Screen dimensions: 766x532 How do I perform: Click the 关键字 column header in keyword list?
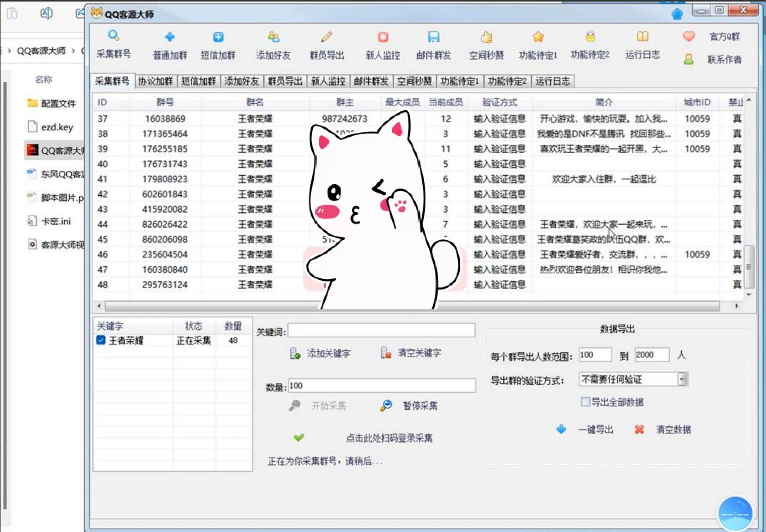pos(132,326)
